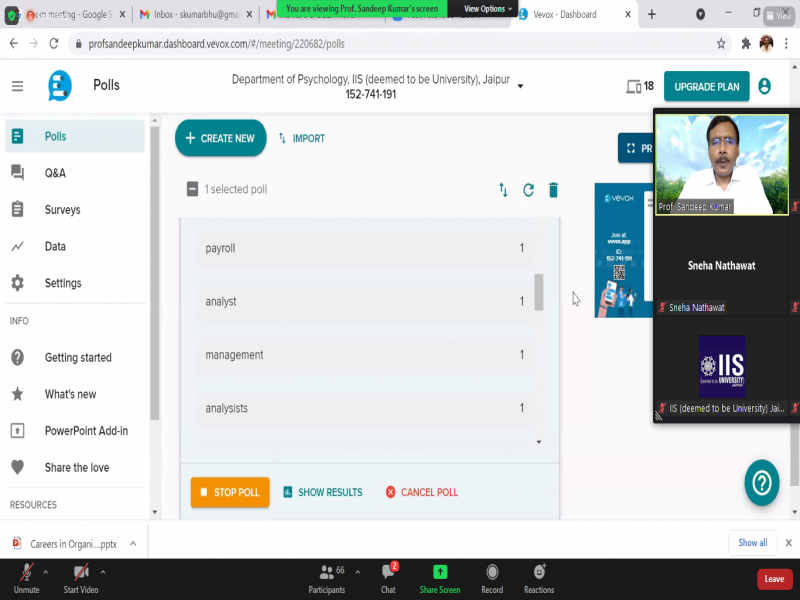This screenshot has height=600, width=800.
Task: Click the trash delete poll icon
Action: coord(553,190)
